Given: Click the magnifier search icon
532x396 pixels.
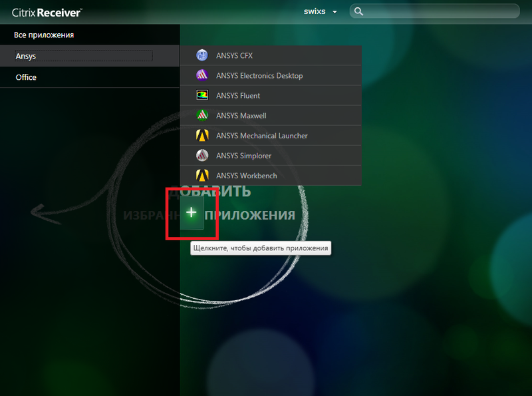Looking at the screenshot, I should point(358,11).
